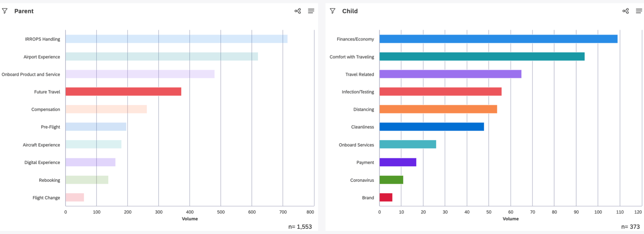Open the filter on the Parent chart

click(5, 11)
